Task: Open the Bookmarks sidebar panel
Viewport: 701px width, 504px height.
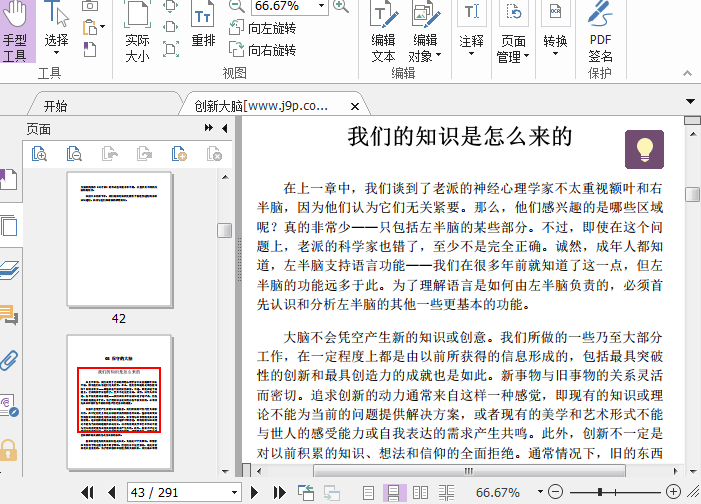Action: pyautogui.click(x=8, y=179)
